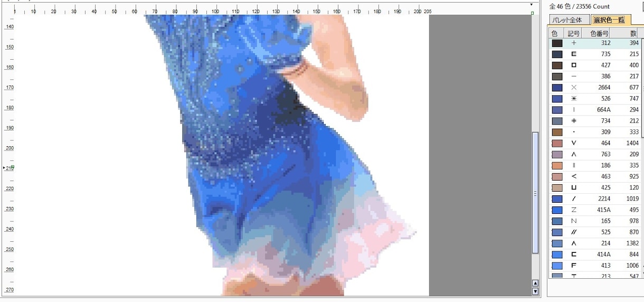Select the bracket symbol in row 414A

(x=574, y=254)
